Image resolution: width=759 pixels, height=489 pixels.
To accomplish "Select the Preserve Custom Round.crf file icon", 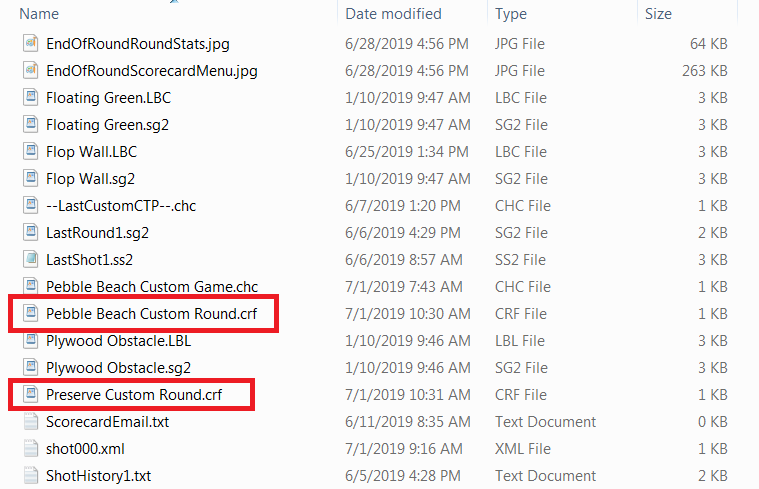I will click(31, 395).
